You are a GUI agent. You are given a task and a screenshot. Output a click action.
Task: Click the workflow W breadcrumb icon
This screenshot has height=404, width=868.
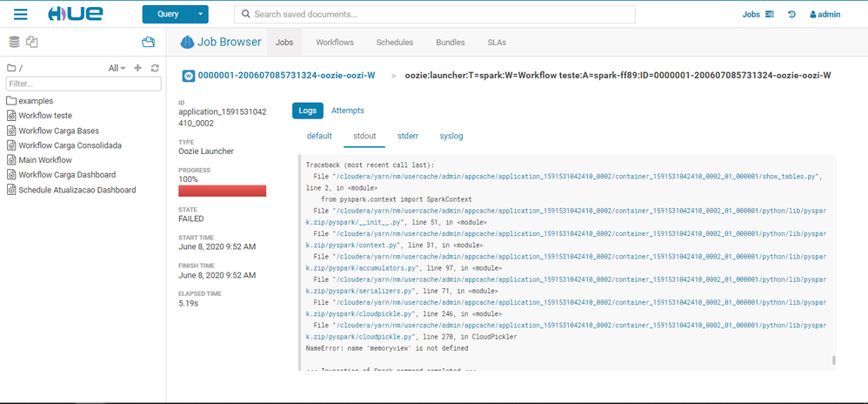pos(188,76)
